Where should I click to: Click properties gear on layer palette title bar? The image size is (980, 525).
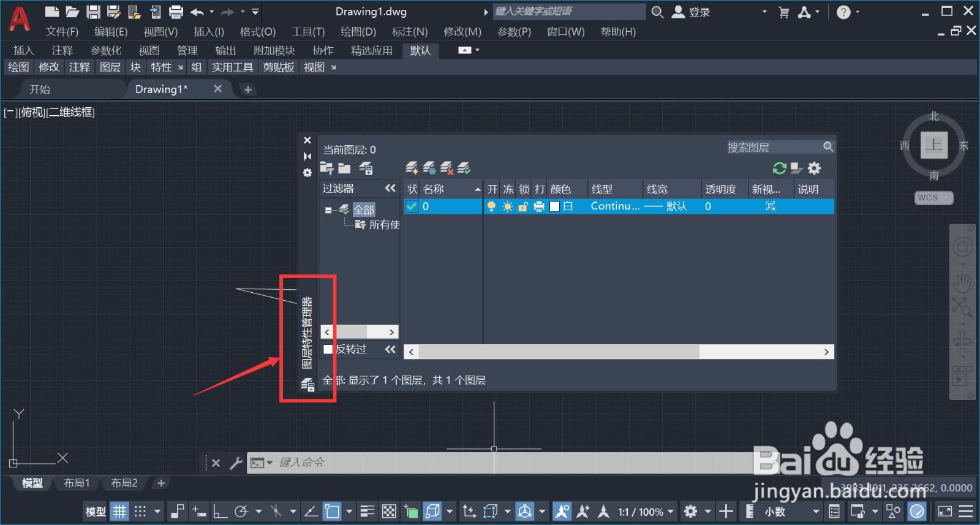[x=307, y=173]
